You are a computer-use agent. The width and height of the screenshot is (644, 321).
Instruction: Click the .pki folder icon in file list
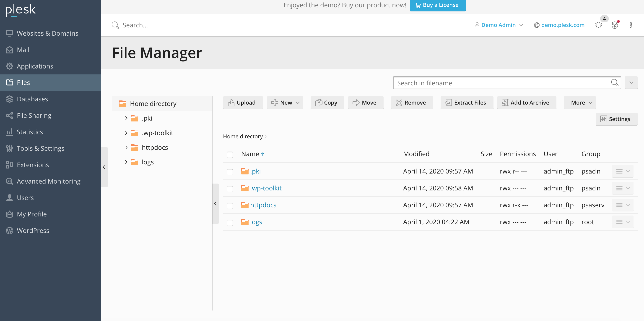pyautogui.click(x=245, y=171)
